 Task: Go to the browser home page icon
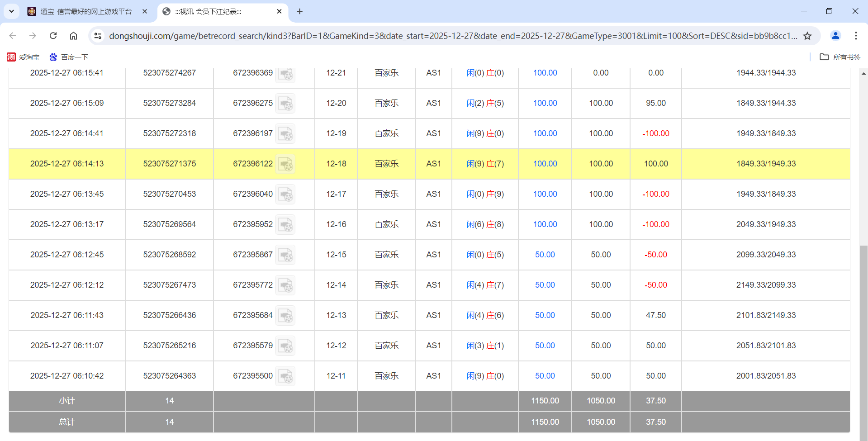coord(73,36)
